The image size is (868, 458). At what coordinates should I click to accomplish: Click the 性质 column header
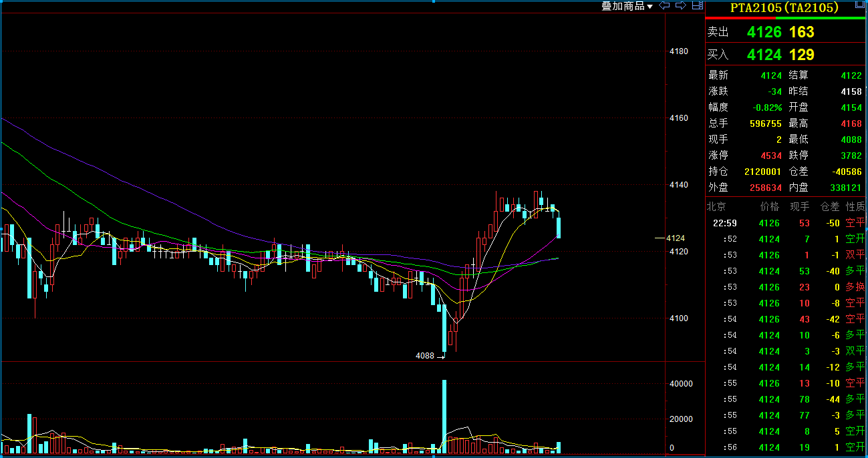click(855, 207)
